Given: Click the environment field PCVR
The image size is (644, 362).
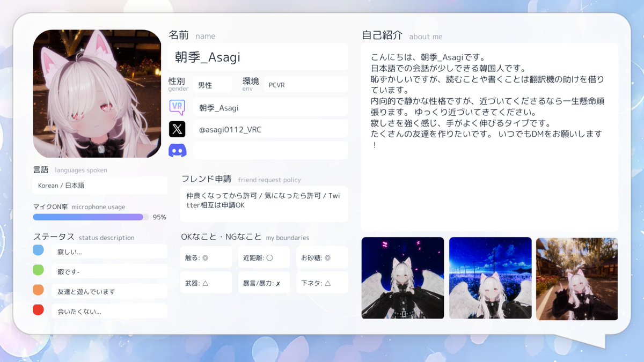Looking at the screenshot, I should tap(305, 85).
